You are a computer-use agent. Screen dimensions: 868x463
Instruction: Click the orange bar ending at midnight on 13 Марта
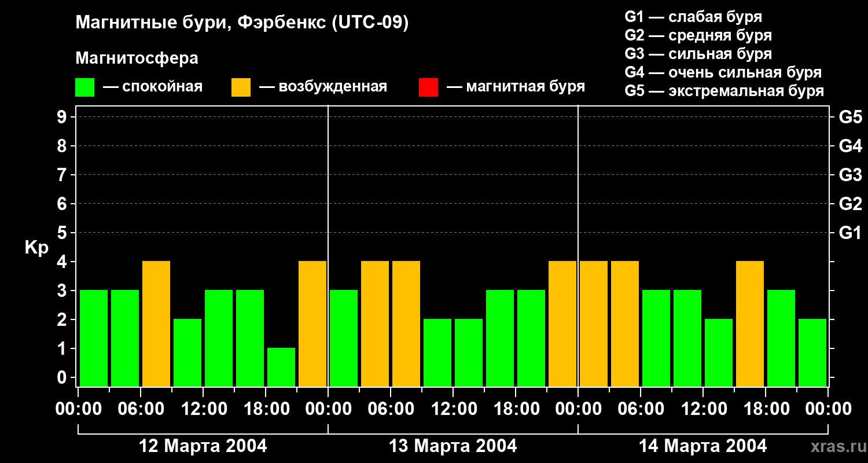coord(562,324)
